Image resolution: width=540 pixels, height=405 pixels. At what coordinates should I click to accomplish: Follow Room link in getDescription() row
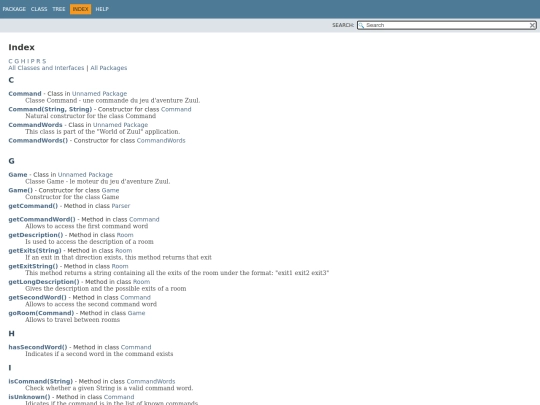[x=125, y=235]
